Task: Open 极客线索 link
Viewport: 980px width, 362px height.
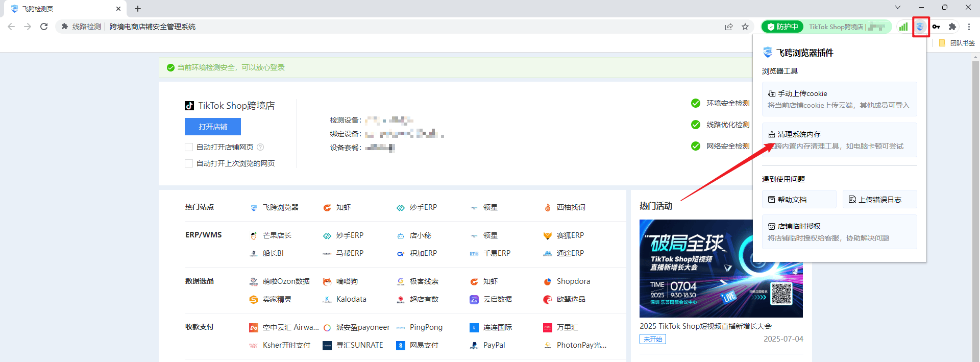Action: point(418,281)
